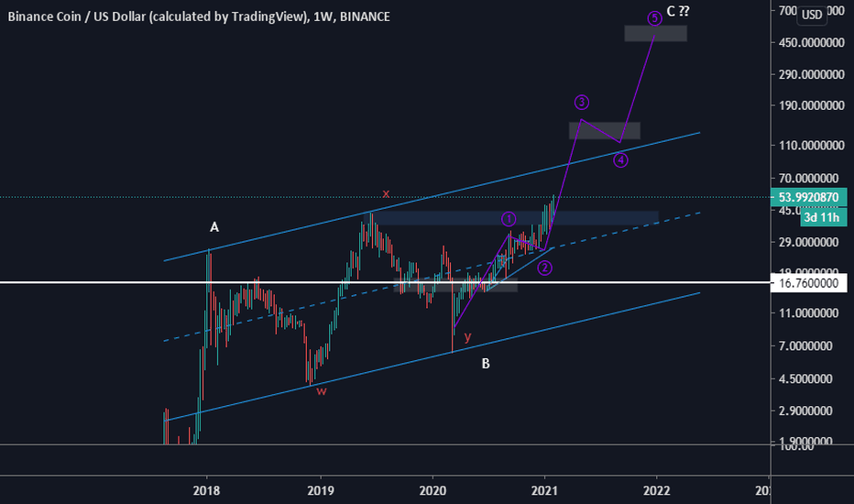This screenshot has width=854, height=504.
Task: Click the USD currency button
Action: (x=812, y=15)
